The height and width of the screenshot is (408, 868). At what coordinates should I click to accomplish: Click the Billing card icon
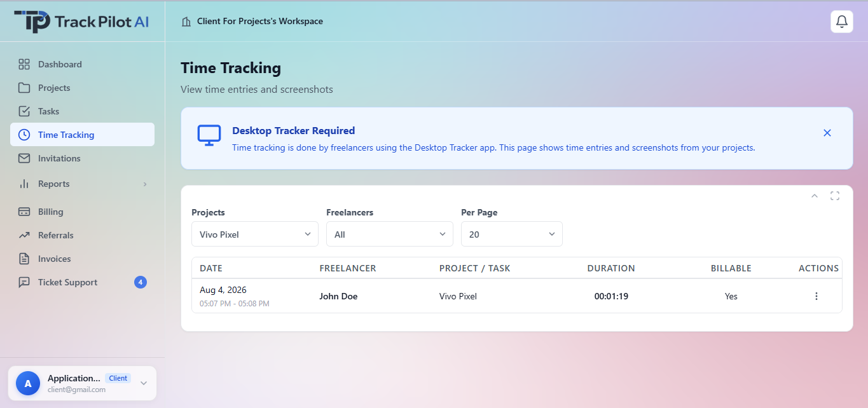tap(24, 212)
